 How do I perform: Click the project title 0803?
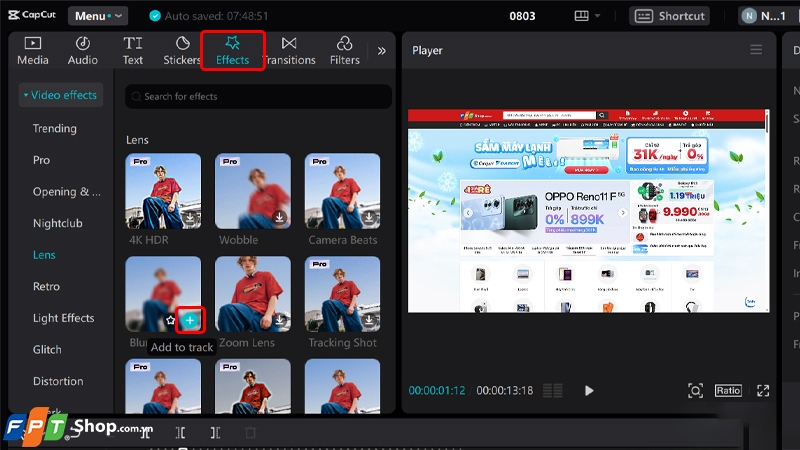(x=522, y=16)
